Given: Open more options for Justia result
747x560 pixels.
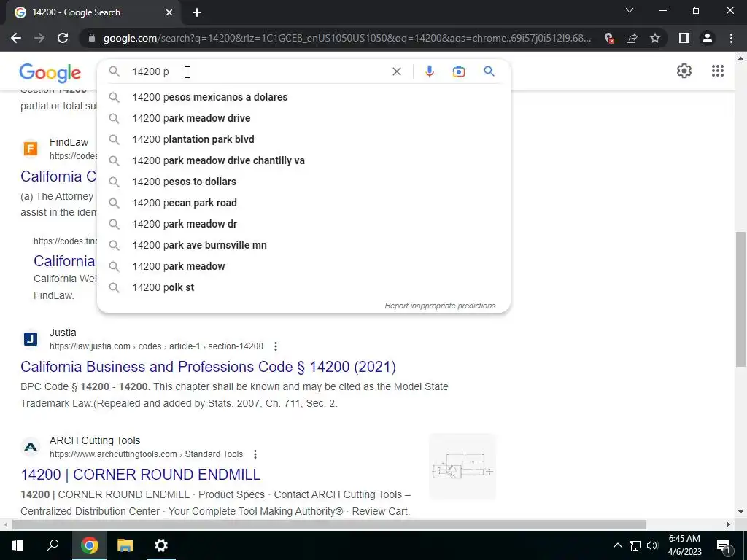Looking at the screenshot, I should [275, 346].
